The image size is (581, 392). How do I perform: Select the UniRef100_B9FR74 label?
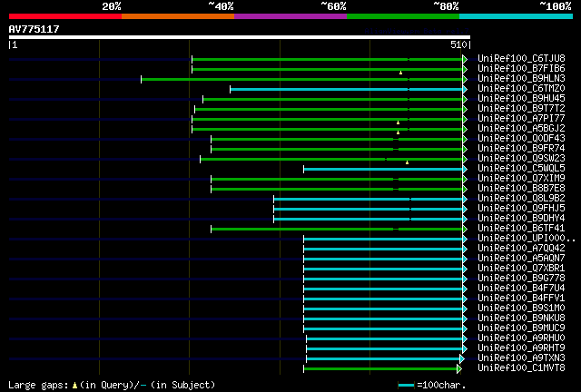pos(521,149)
